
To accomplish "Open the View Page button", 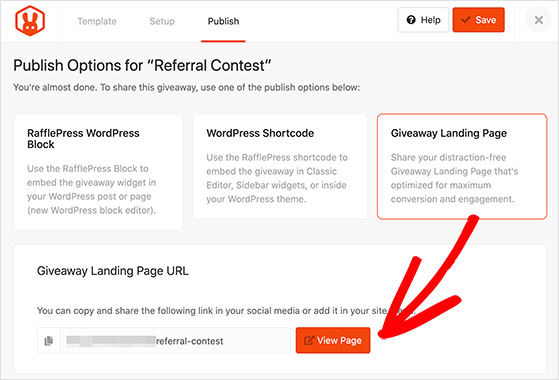I will pos(333,340).
